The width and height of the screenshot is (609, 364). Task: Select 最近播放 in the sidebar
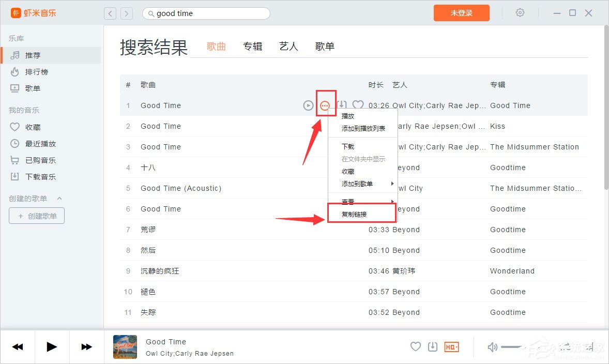[32, 143]
